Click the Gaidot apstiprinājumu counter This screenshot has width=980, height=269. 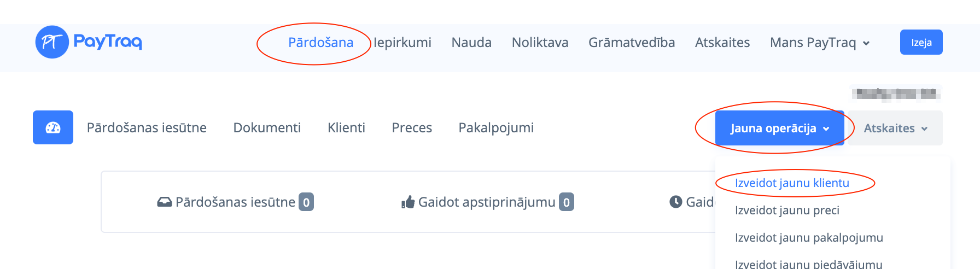click(x=567, y=202)
